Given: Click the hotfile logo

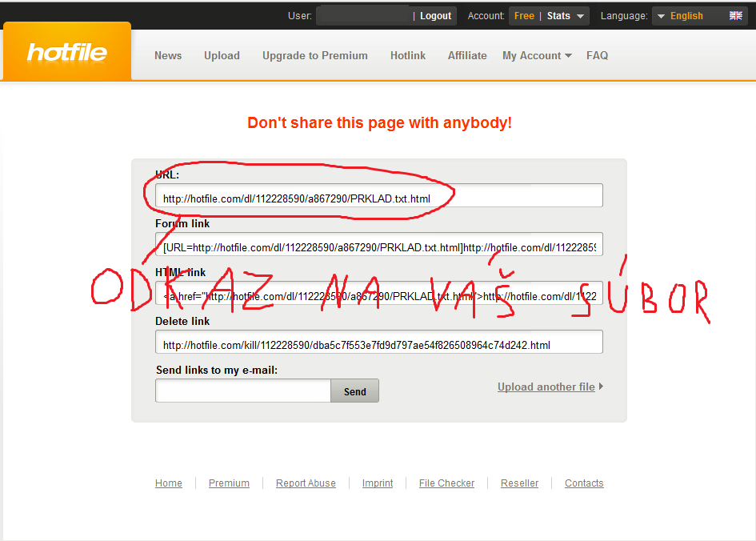Looking at the screenshot, I should click(x=67, y=52).
